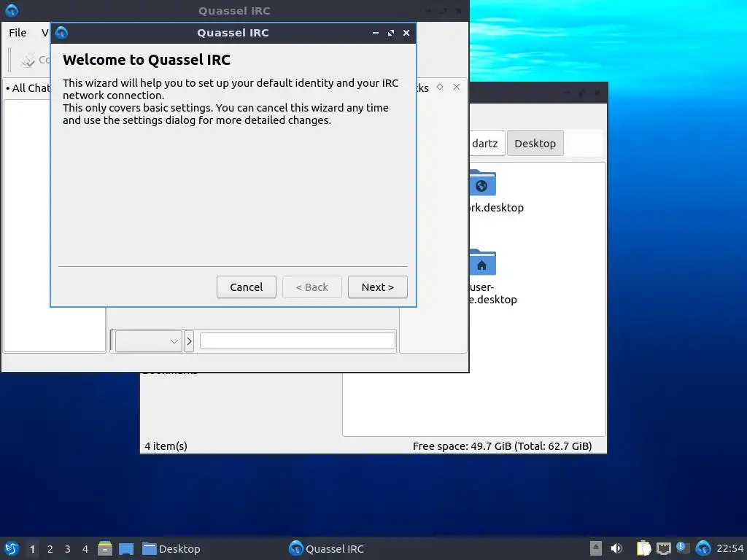Open the File menu in Quassel IRC
The width and height of the screenshot is (747, 560).
point(18,33)
